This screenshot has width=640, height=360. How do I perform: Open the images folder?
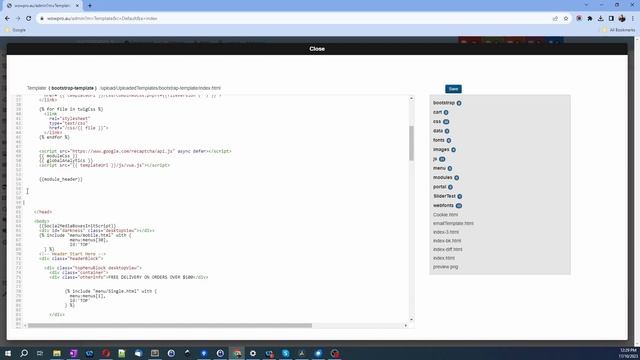pos(441,150)
